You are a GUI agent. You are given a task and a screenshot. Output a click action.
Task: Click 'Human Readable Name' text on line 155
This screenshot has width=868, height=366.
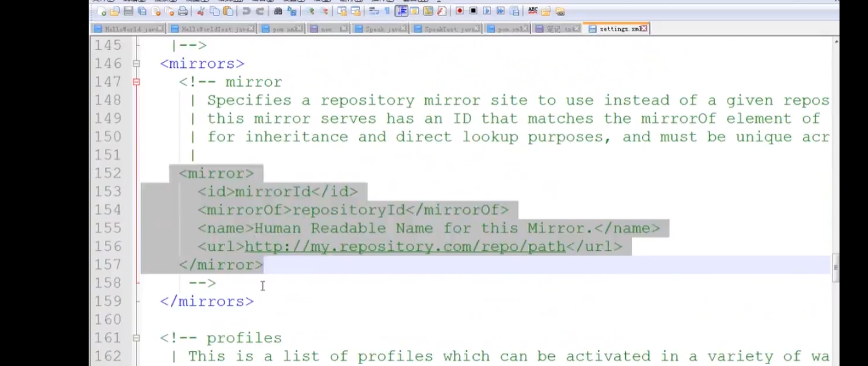coord(344,228)
